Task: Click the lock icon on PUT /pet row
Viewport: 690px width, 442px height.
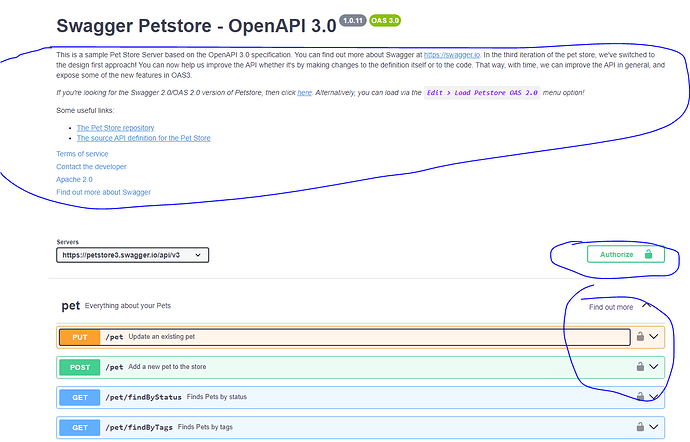Action: point(640,336)
